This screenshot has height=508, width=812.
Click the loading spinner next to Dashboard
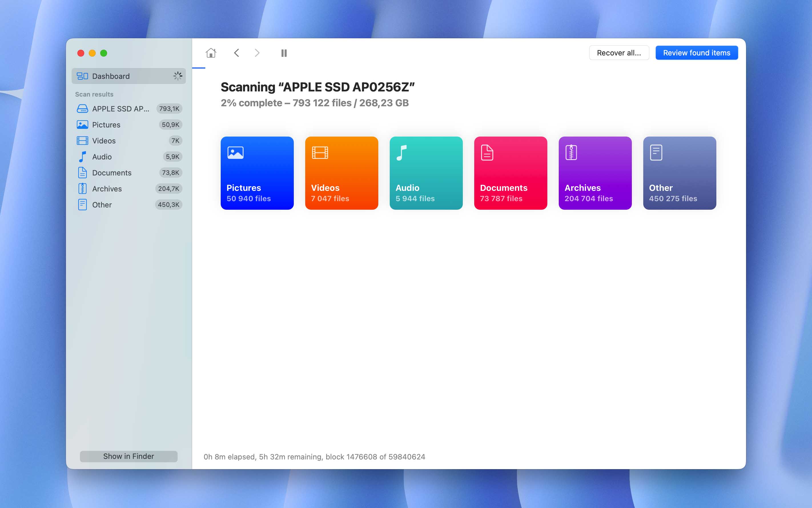[178, 76]
